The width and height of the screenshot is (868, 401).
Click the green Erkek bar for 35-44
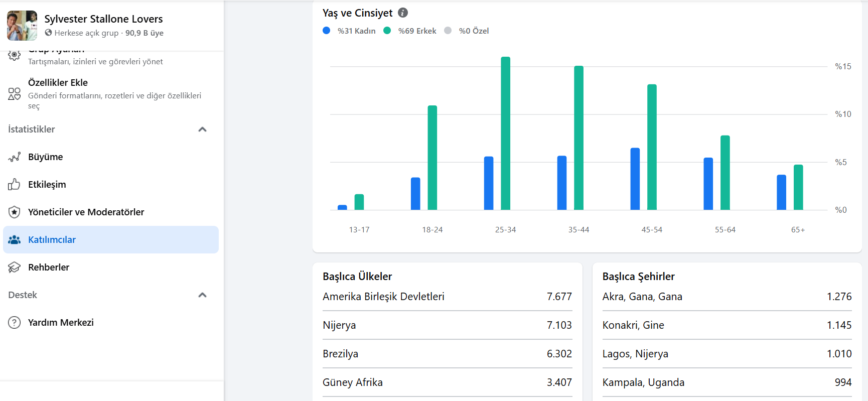(579, 138)
